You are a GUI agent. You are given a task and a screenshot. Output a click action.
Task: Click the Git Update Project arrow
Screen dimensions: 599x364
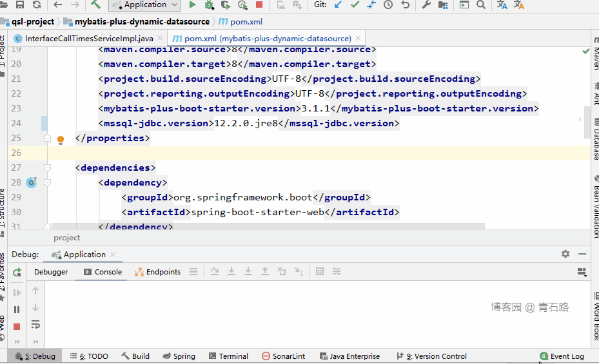(x=338, y=5)
